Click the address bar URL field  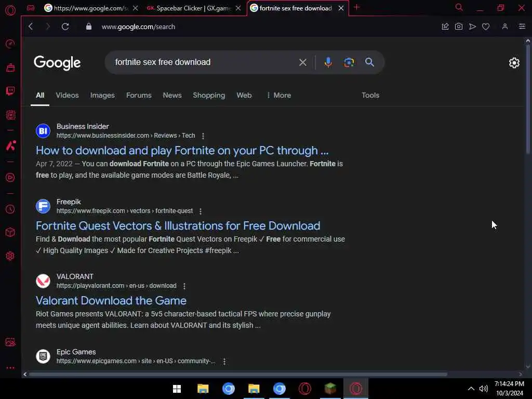pos(138,26)
